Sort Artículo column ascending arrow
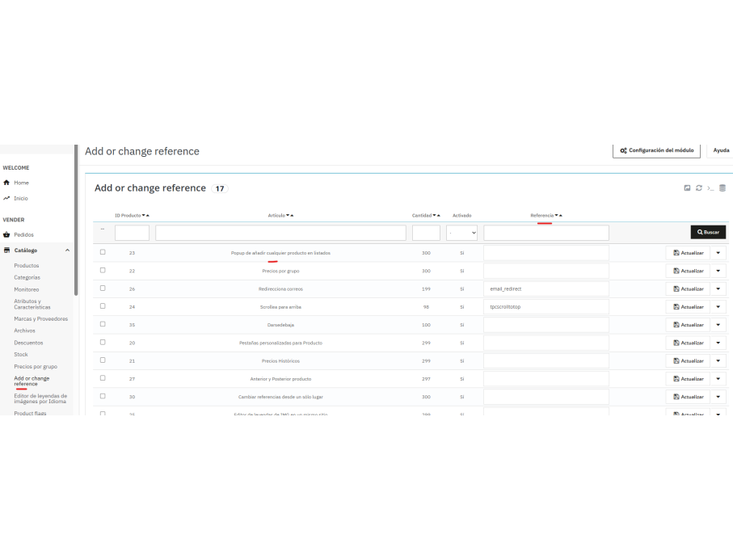733x560 pixels. pos(292,216)
